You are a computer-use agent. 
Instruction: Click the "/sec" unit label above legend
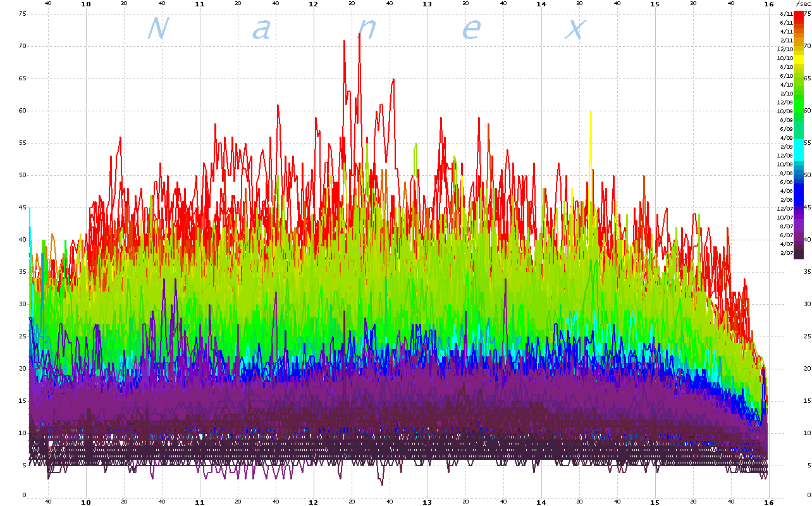(x=803, y=4)
